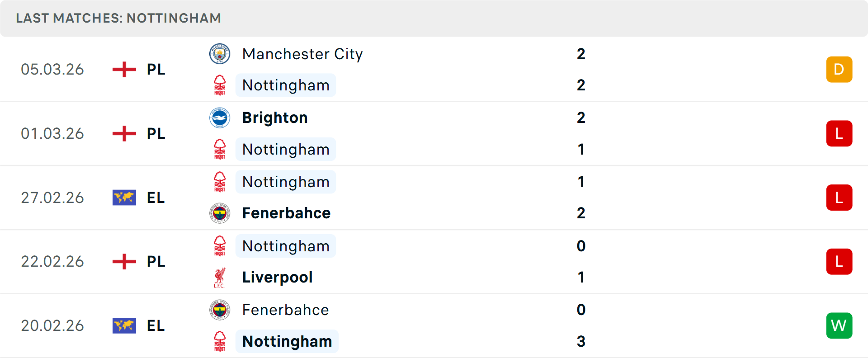Open the Liverpool team link
868x358 pixels.
pyautogui.click(x=277, y=278)
